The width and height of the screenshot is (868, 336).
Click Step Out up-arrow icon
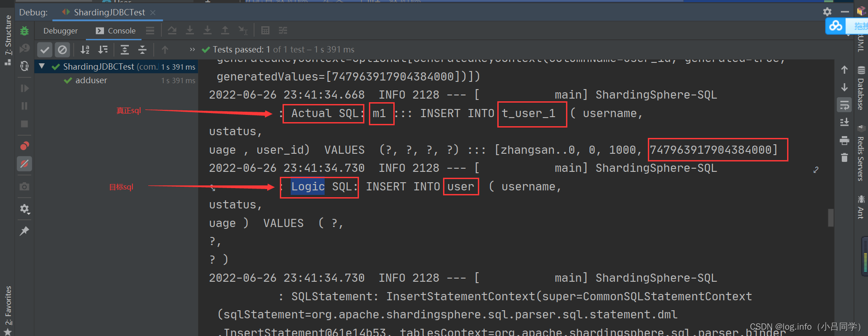[x=225, y=30]
